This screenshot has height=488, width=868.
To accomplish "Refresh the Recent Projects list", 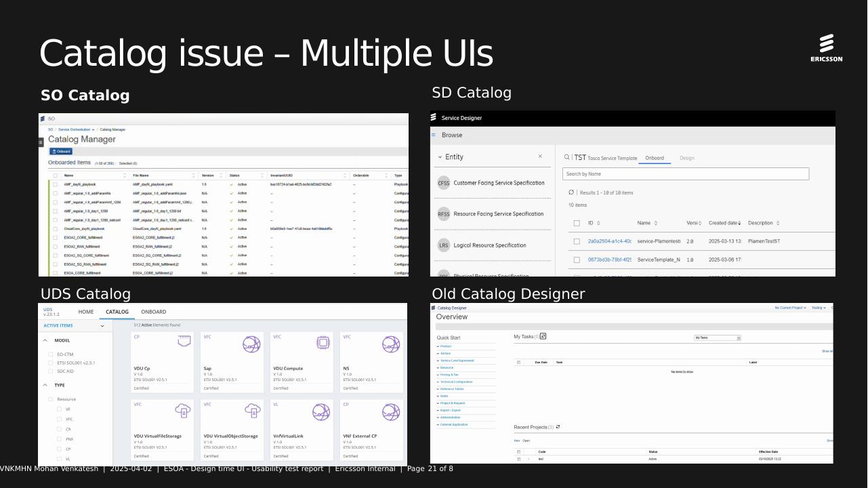I will click(558, 427).
